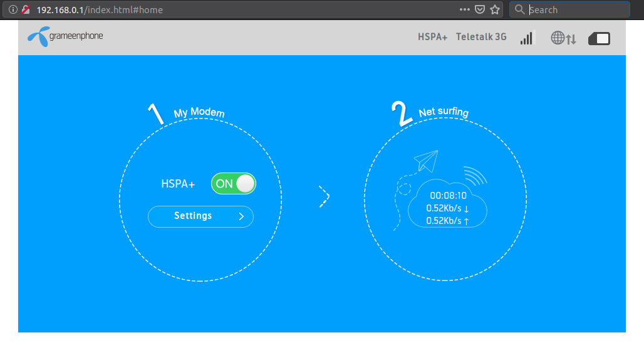Click the globe data transfer icon
This screenshot has height=345, width=644.
tap(564, 38)
